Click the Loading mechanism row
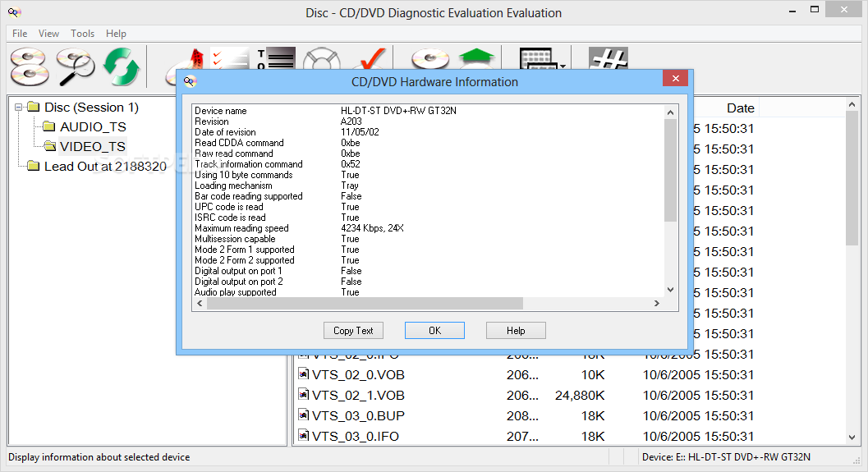 pos(277,186)
